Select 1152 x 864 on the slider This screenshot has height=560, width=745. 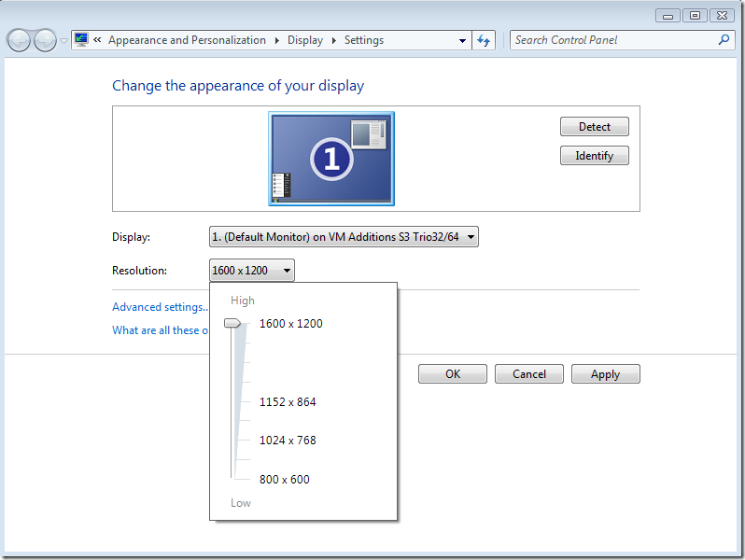click(288, 402)
